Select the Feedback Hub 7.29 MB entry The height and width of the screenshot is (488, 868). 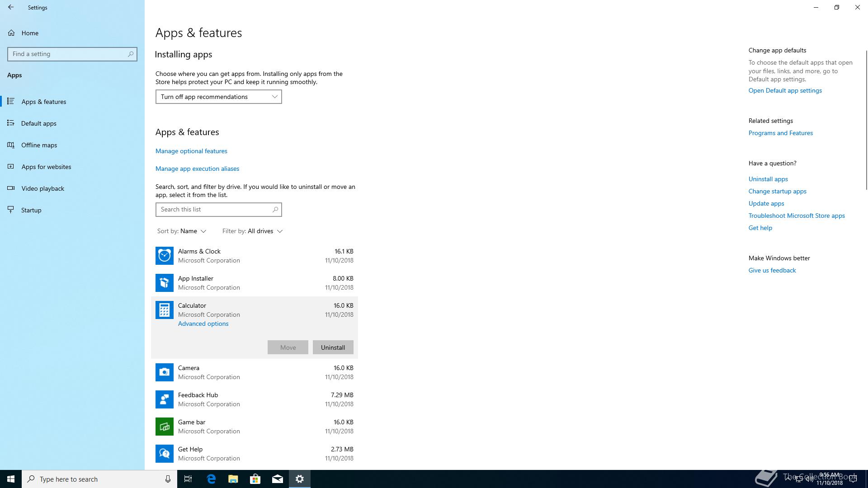coord(255,399)
